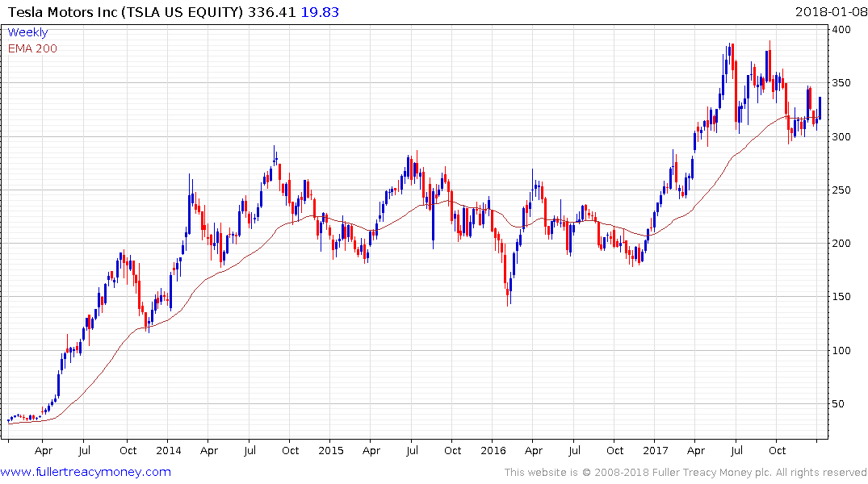The height and width of the screenshot is (484, 868).
Task: Open the www.fullertreacymoney.com link
Action: (86, 472)
